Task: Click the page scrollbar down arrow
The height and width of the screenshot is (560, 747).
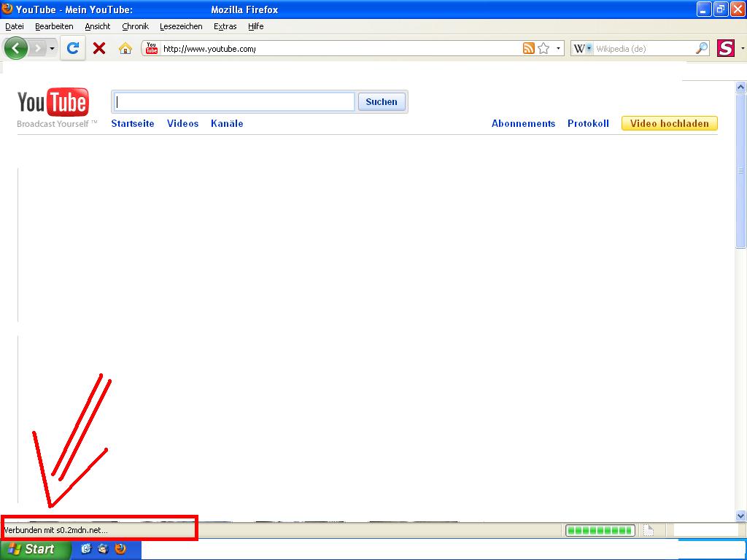Action: (740, 516)
